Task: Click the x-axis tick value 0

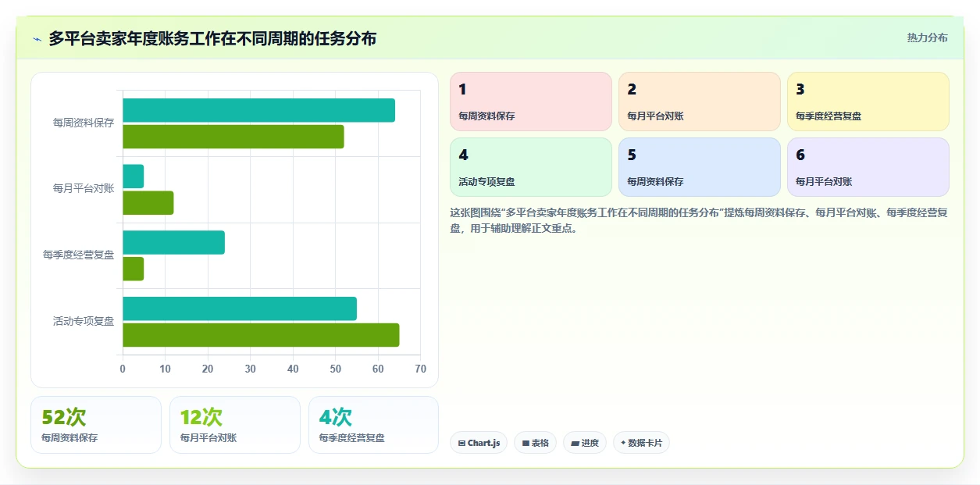Action: coord(123,369)
